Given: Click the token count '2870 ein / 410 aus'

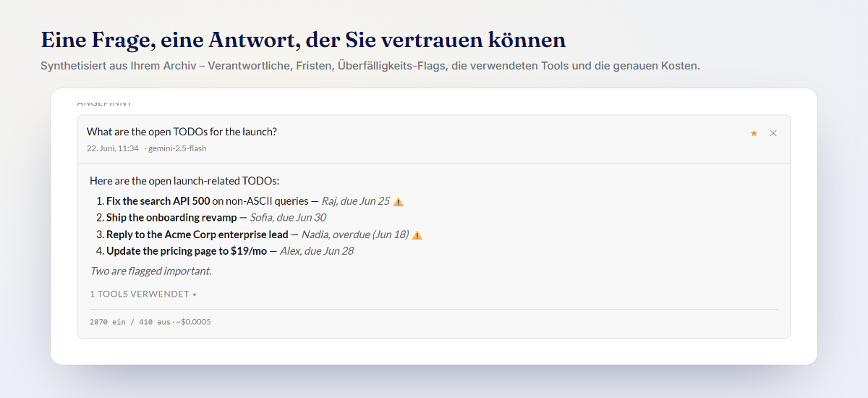Looking at the screenshot, I should coord(131,322).
